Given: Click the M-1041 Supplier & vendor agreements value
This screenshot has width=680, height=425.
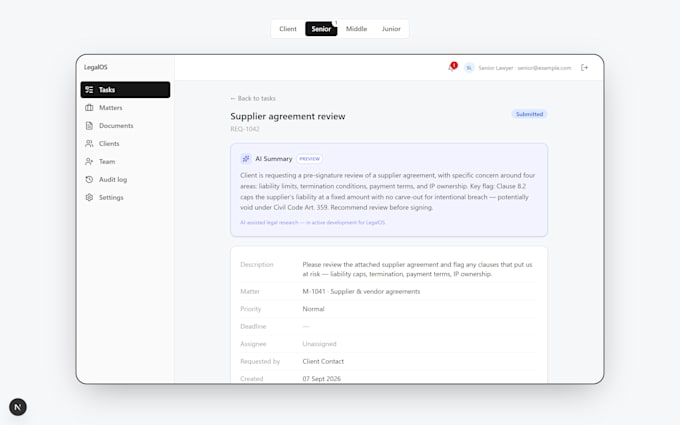Looking at the screenshot, I should click(x=361, y=291).
